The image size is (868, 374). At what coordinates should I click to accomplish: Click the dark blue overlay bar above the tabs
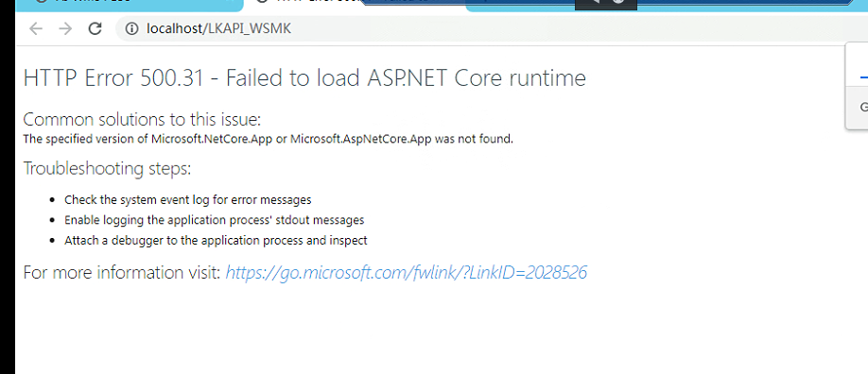point(606,4)
